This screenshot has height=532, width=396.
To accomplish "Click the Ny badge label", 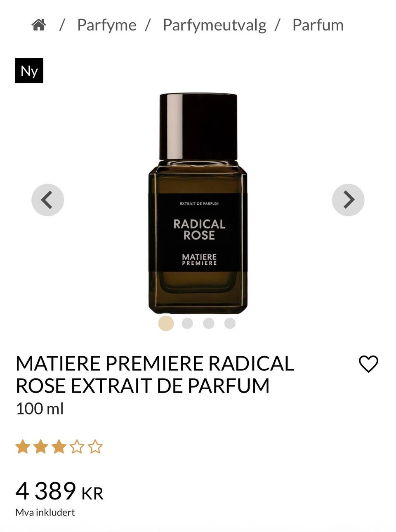I will tap(29, 71).
